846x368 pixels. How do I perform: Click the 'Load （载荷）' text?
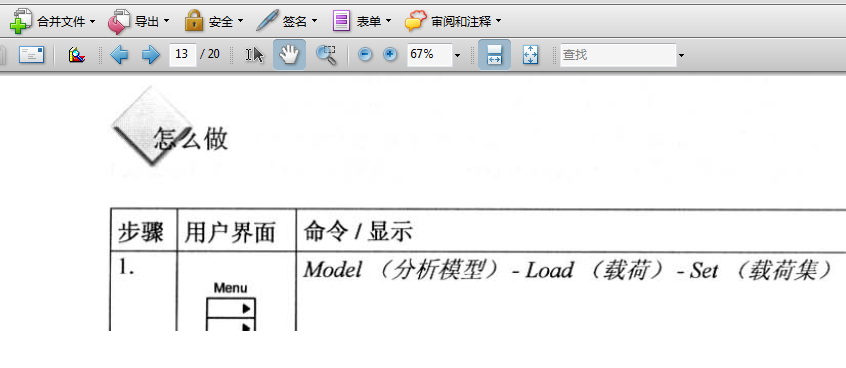tap(596, 270)
